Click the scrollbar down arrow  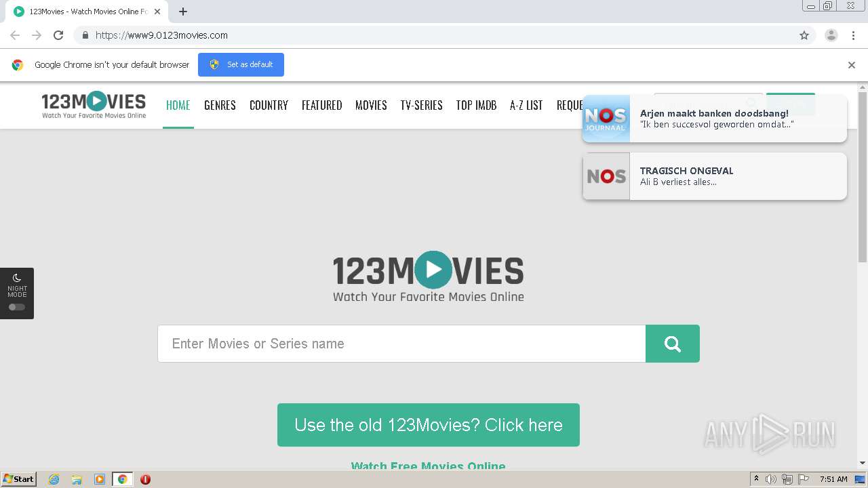863,463
